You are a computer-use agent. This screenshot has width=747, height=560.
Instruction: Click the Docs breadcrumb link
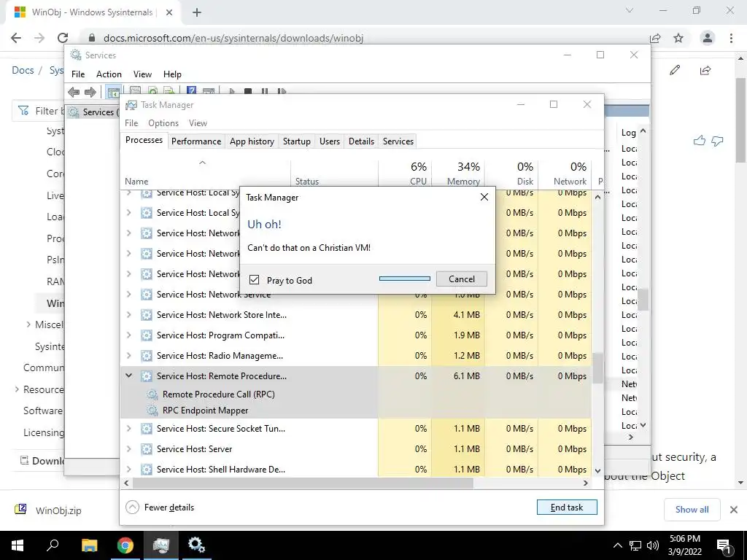tap(23, 70)
